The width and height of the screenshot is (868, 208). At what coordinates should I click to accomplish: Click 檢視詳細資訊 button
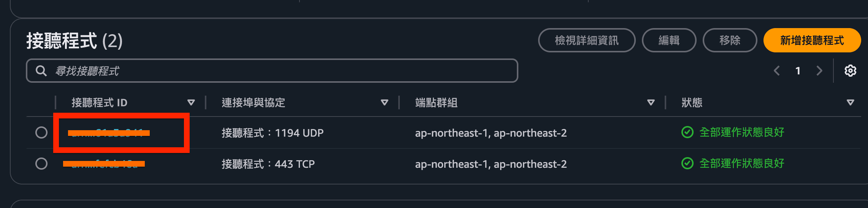point(586,40)
